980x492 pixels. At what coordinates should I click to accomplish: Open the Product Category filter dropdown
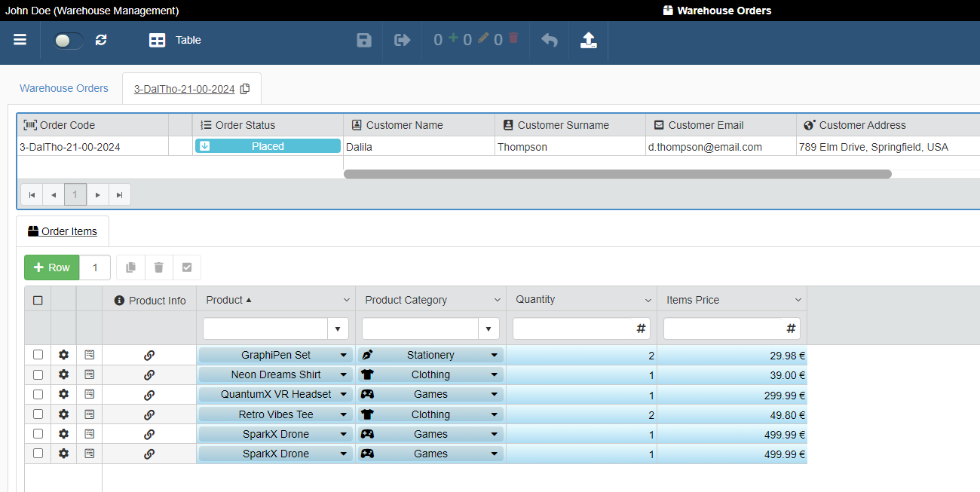tap(489, 329)
